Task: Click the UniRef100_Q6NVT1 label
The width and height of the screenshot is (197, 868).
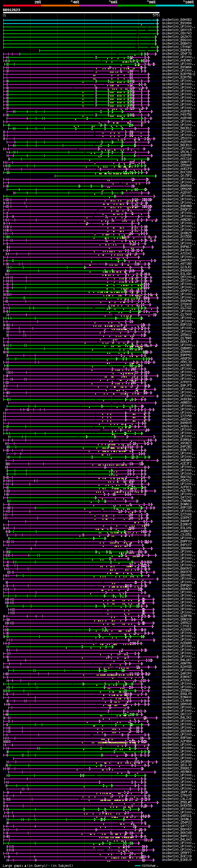Action: 177,162
